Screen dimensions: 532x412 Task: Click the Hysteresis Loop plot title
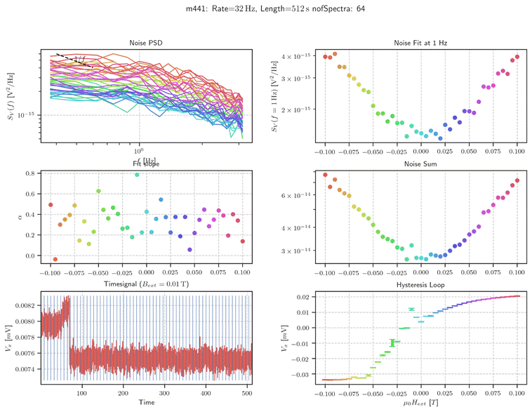[x=421, y=284]
